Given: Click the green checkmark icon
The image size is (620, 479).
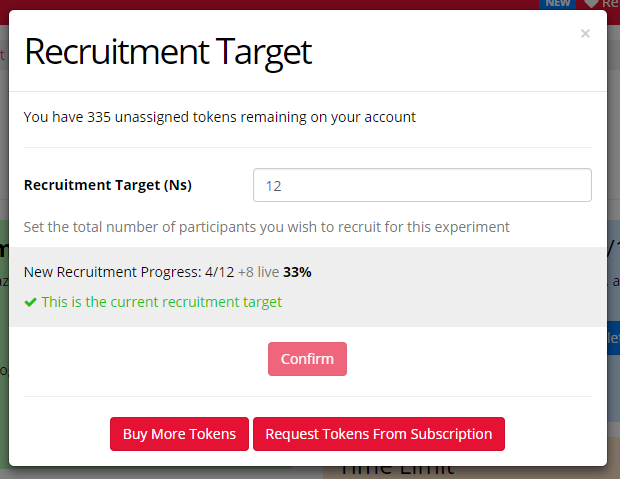Looking at the screenshot, I should pos(30,302).
